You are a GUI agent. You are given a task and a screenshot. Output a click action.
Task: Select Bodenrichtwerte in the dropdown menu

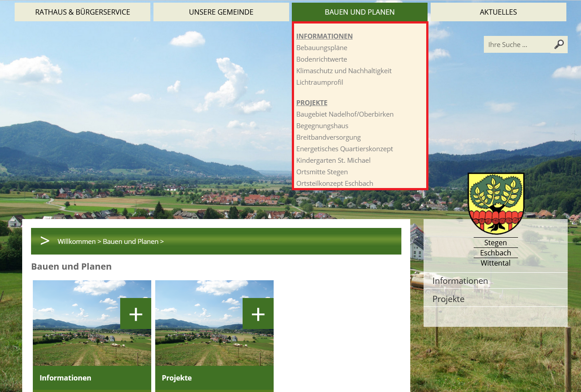[x=322, y=59]
